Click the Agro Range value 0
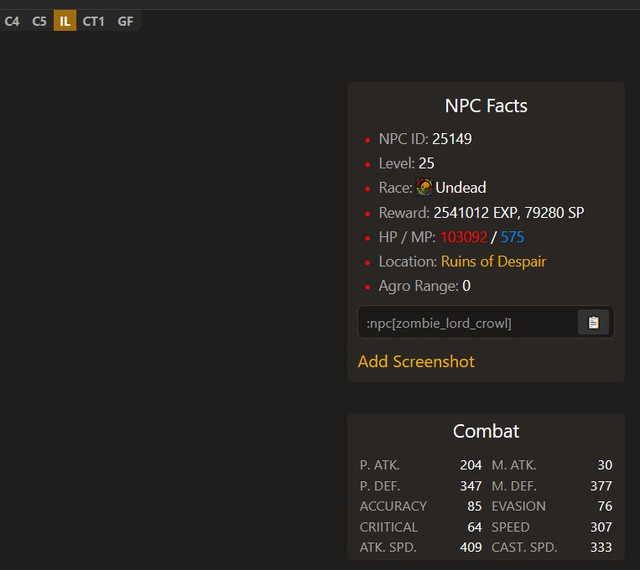Screen dimensions: 640x570 [x=466, y=286]
